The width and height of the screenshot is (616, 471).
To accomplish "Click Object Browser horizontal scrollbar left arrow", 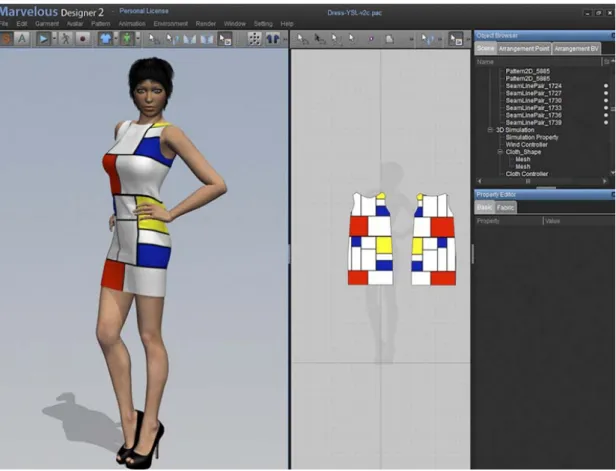I will click(x=479, y=181).
